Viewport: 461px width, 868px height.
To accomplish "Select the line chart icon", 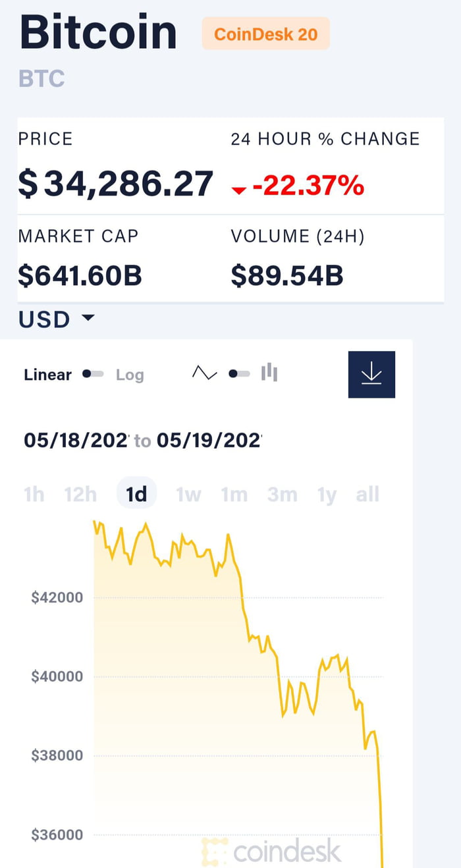I will (204, 373).
